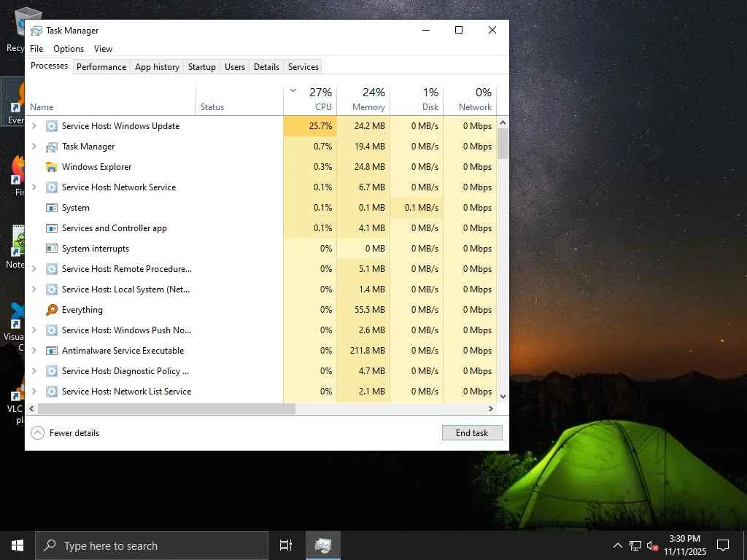
Task: Click the Task Manager process row icon
Action: tap(52, 147)
